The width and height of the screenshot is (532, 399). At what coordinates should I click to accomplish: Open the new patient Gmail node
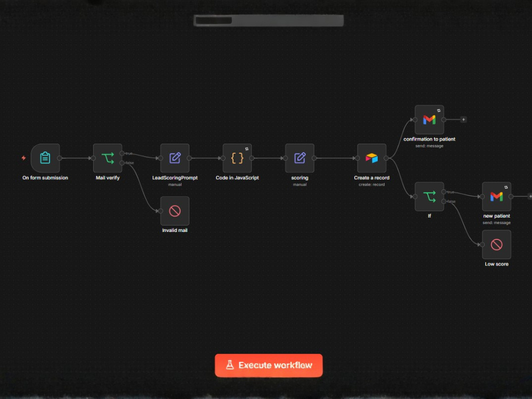pos(496,196)
